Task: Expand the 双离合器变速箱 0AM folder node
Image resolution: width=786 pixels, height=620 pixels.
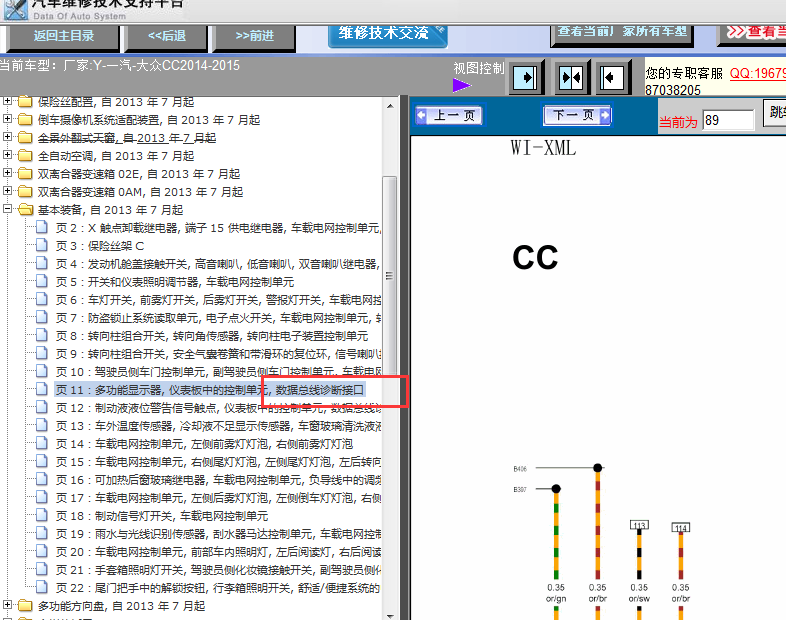Action: click(7, 191)
